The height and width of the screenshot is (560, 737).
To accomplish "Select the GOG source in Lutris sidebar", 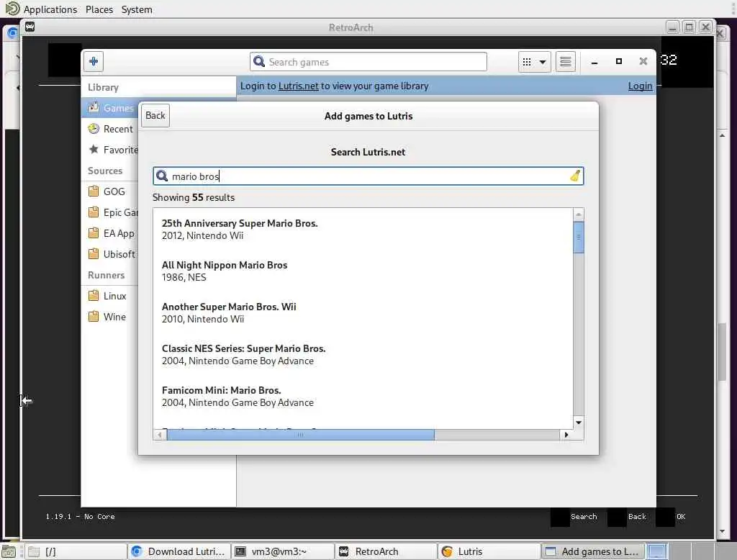I will 111,191.
